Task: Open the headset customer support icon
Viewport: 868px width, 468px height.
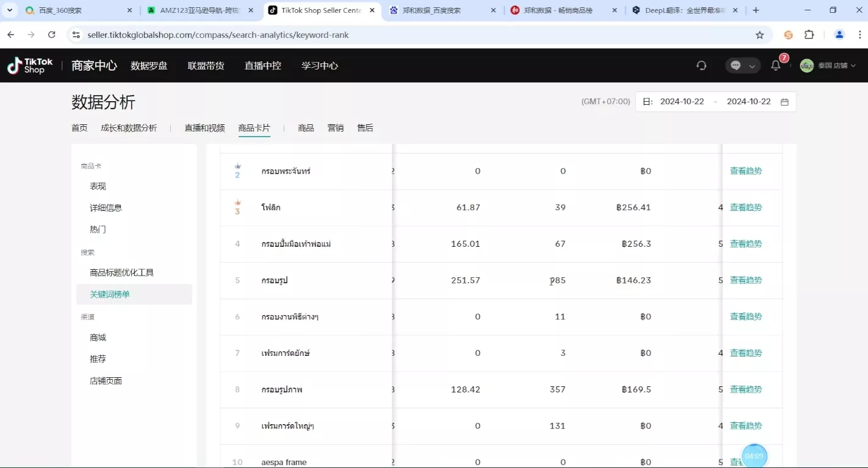Action: tap(701, 65)
